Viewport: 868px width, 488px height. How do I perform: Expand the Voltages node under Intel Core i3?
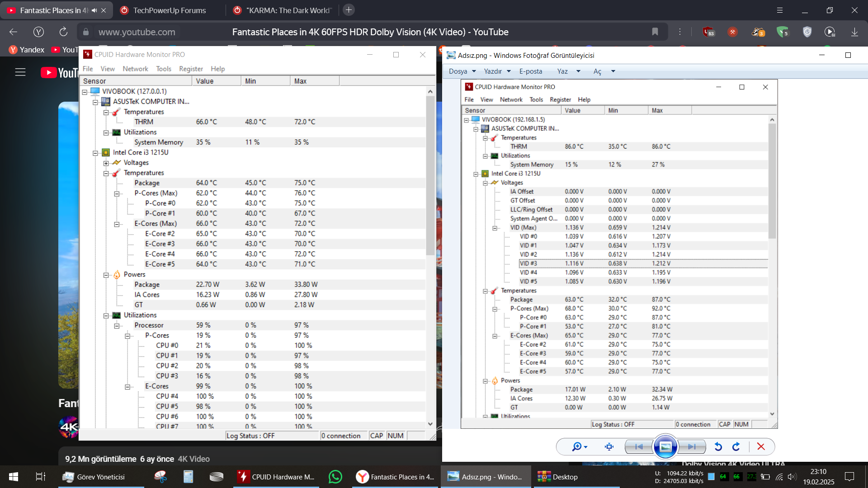pyautogui.click(x=106, y=163)
